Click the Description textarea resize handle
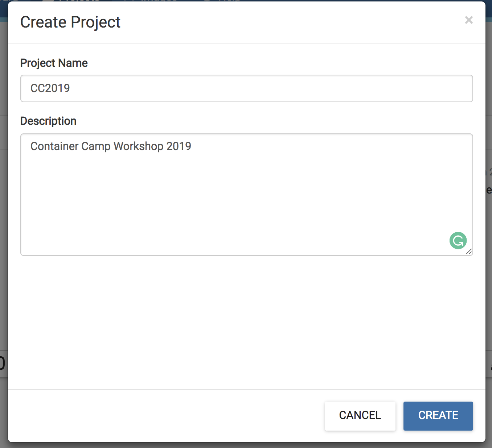492x448 pixels. 469,252
